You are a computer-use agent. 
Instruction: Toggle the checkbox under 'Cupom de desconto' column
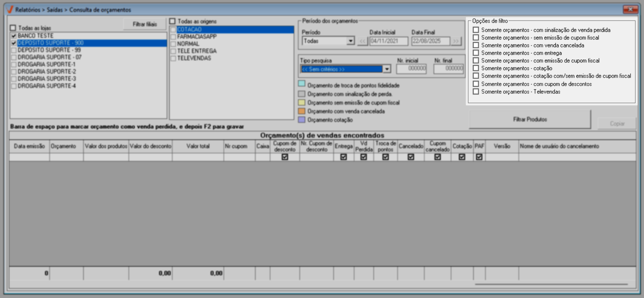[x=285, y=157]
